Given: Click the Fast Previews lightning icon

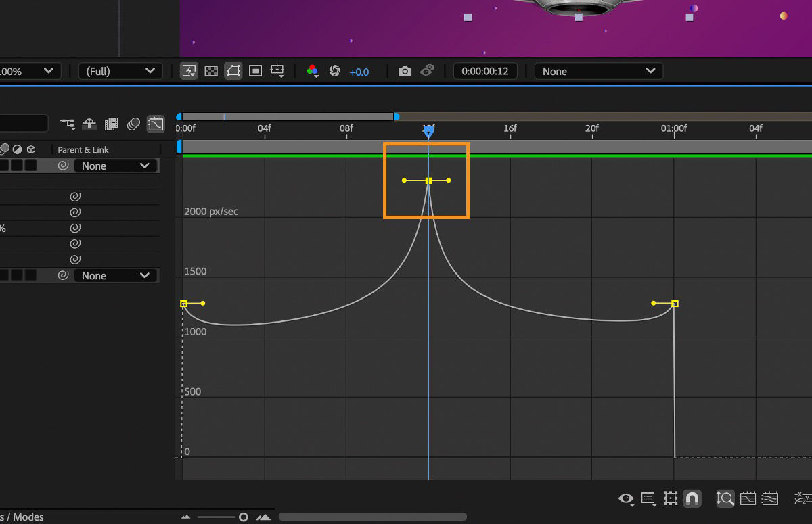Looking at the screenshot, I should (189, 70).
